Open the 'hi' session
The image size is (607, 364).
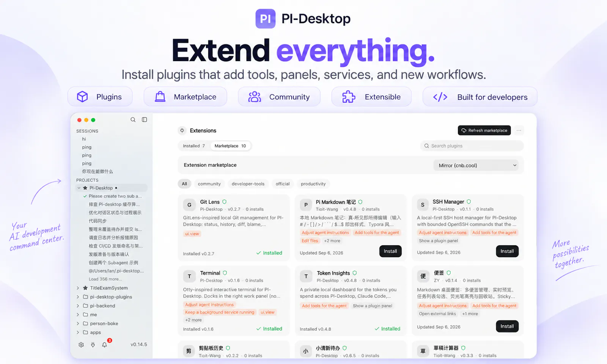click(84, 139)
